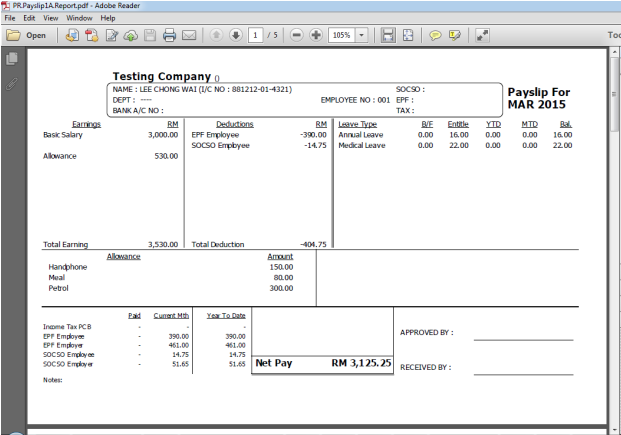
Task: Click the scrollbar up arrow
Action: point(614,52)
